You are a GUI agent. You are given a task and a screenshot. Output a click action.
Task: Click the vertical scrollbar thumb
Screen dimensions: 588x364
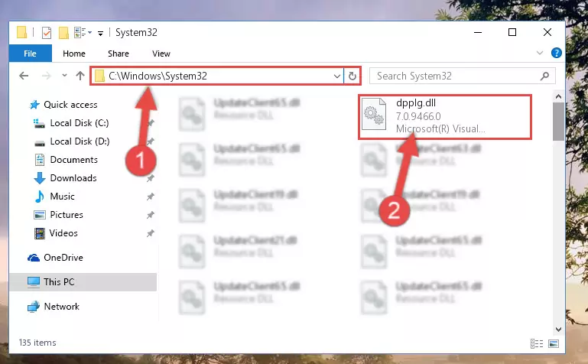point(558,122)
